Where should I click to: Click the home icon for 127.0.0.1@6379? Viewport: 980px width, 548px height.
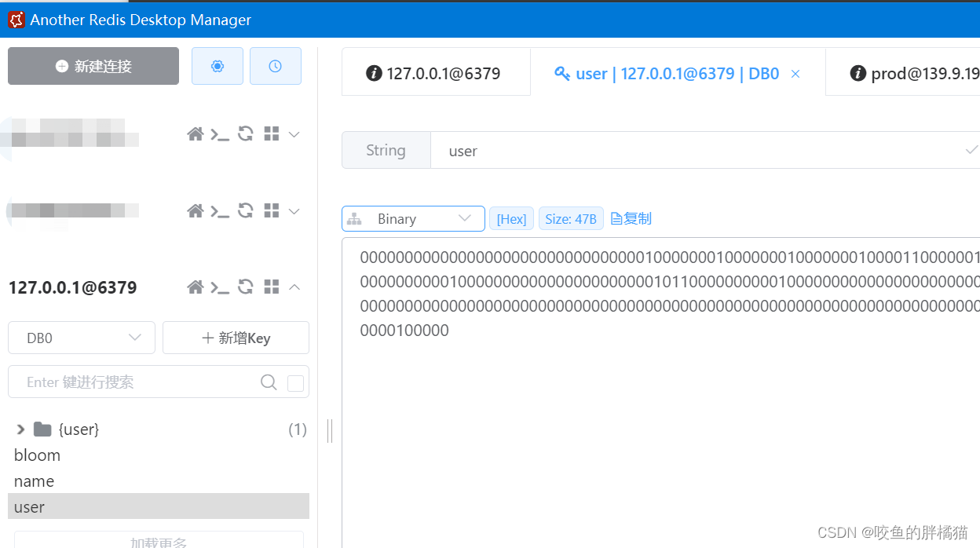[x=196, y=287]
